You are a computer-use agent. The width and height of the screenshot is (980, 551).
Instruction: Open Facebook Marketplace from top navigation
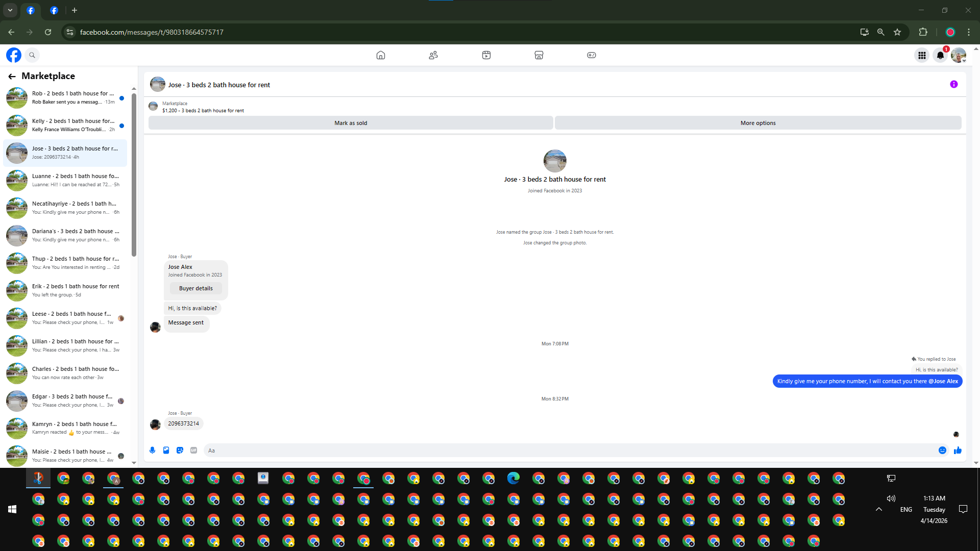[538, 55]
